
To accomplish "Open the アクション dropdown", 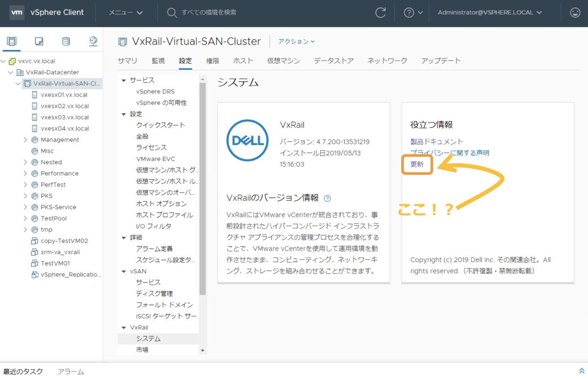I will [296, 42].
